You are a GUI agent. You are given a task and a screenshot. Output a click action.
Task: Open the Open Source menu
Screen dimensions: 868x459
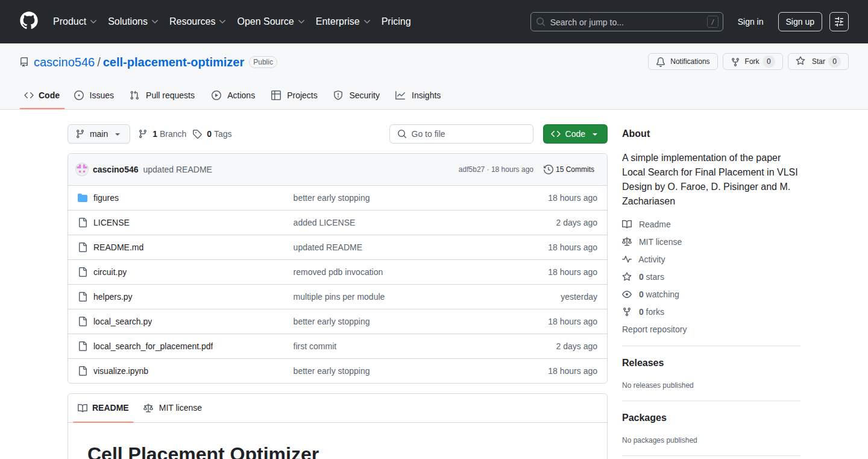(271, 22)
